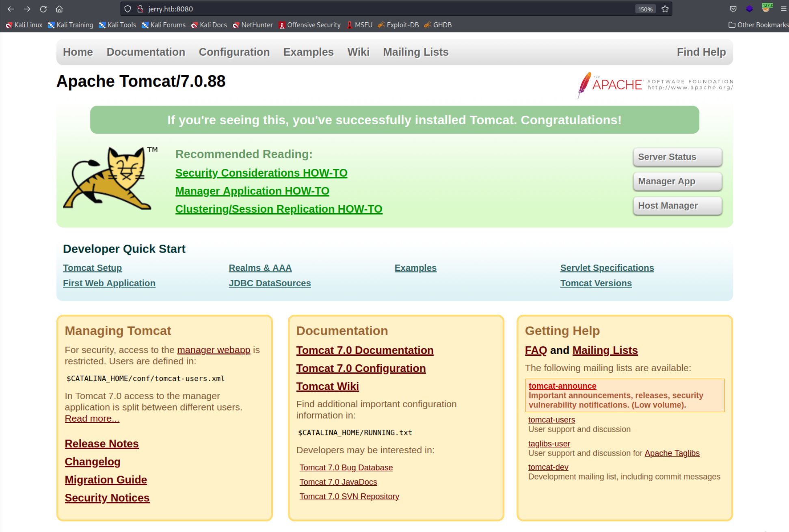This screenshot has height=532, width=789.
Task: Select the Home navigation item
Action: [x=78, y=52]
